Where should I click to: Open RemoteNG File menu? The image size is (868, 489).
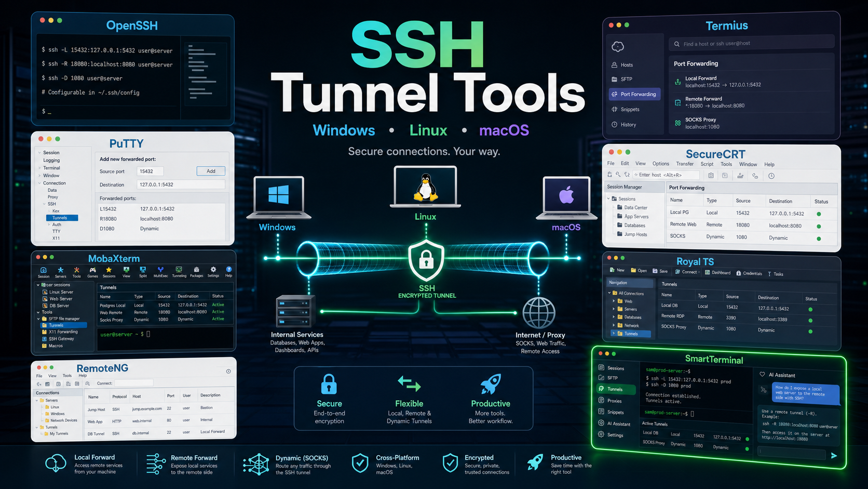coord(39,376)
